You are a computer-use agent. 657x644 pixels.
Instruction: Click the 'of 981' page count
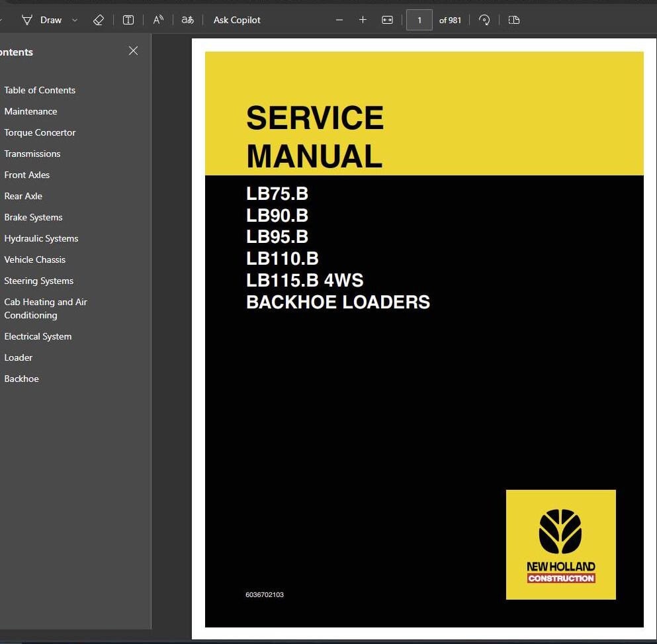click(450, 20)
